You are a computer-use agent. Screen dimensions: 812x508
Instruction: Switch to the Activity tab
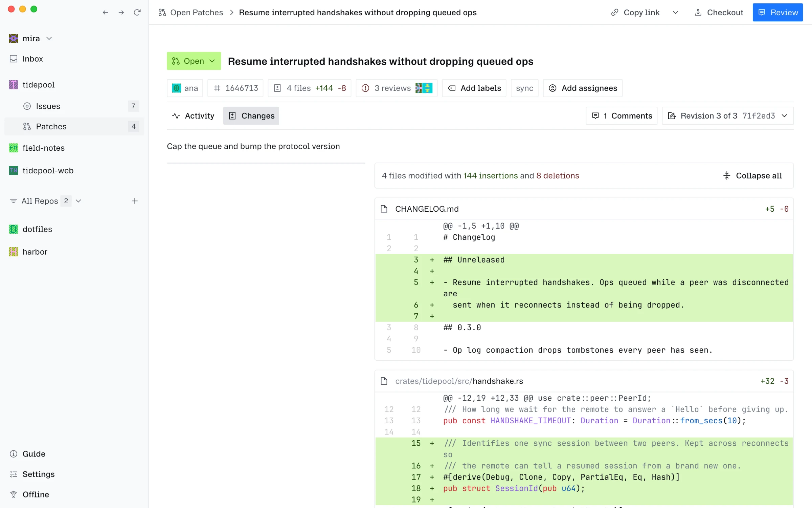click(x=193, y=116)
